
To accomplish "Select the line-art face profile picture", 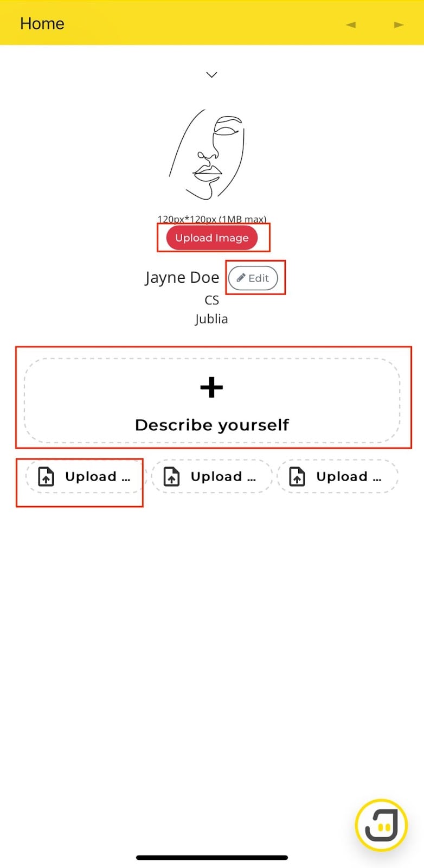I will (x=207, y=154).
